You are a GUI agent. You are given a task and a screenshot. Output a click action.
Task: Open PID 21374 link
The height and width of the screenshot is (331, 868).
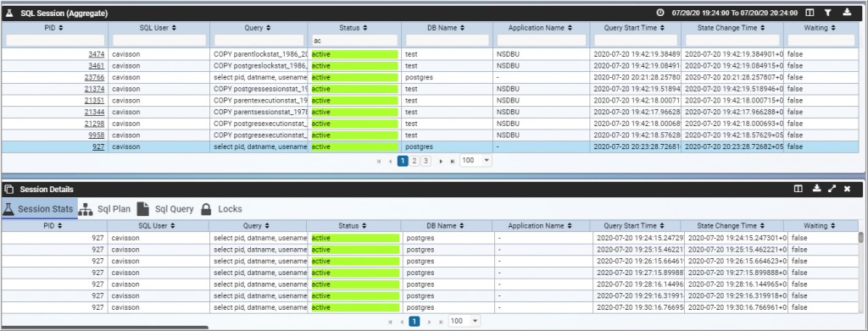(x=95, y=89)
